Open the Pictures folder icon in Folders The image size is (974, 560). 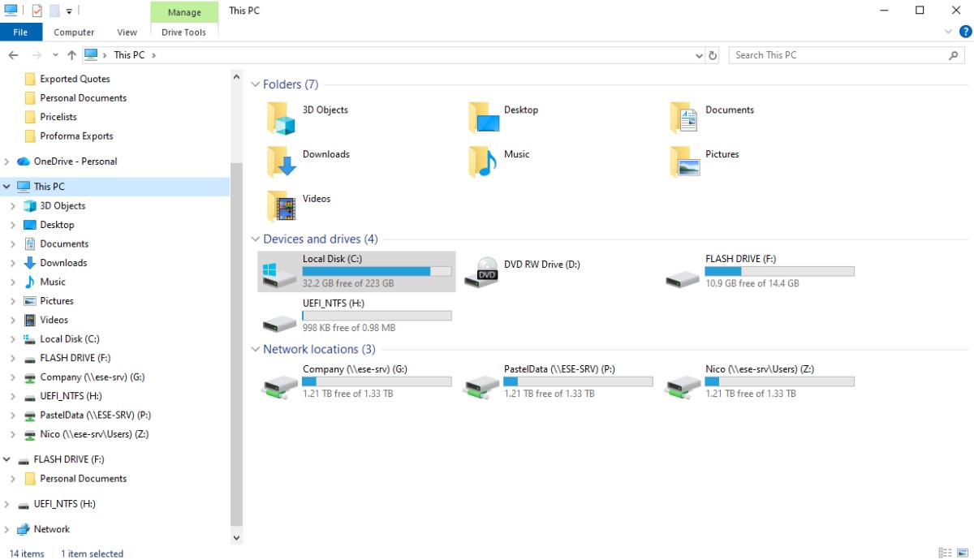[x=684, y=162]
